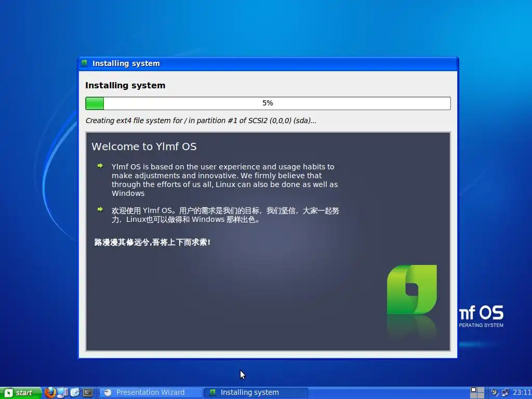Screen dimensions: 532x399
Task: Click the show desktop quick-launch icon
Action: pos(75,393)
